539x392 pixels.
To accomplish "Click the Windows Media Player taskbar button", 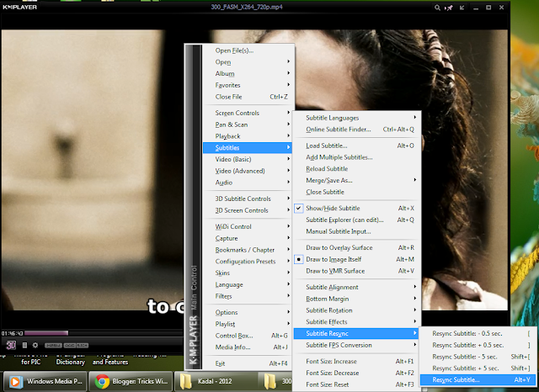I will point(45,381).
